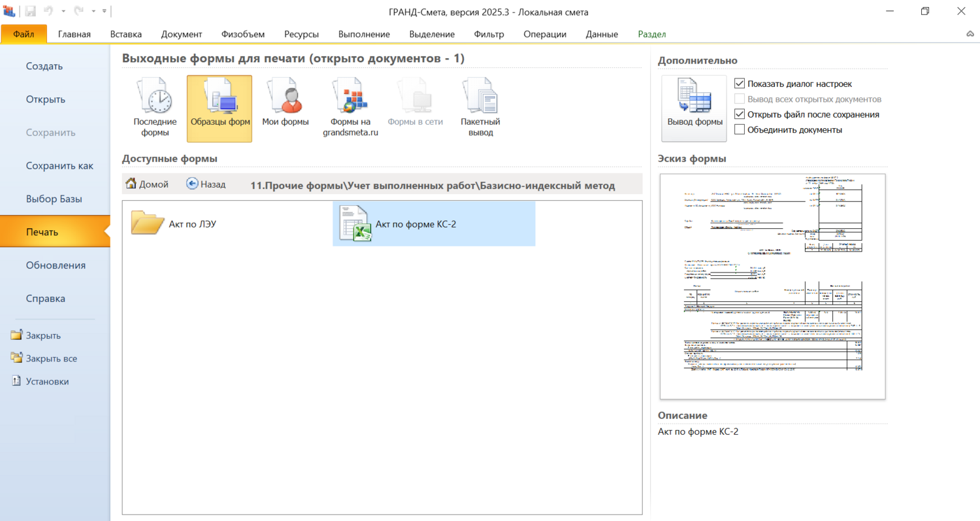The height and width of the screenshot is (521, 980).
Task: Click Закрыть все to close all documents
Action: 44,358
